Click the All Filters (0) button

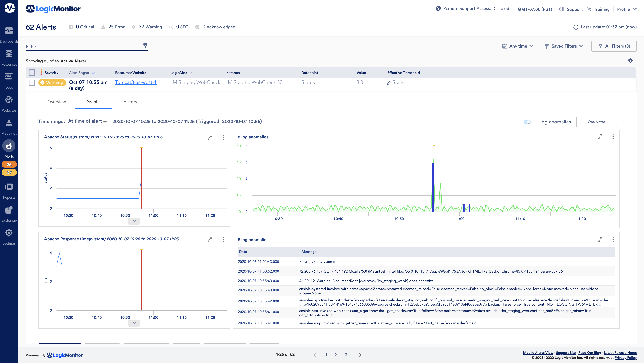614,46
